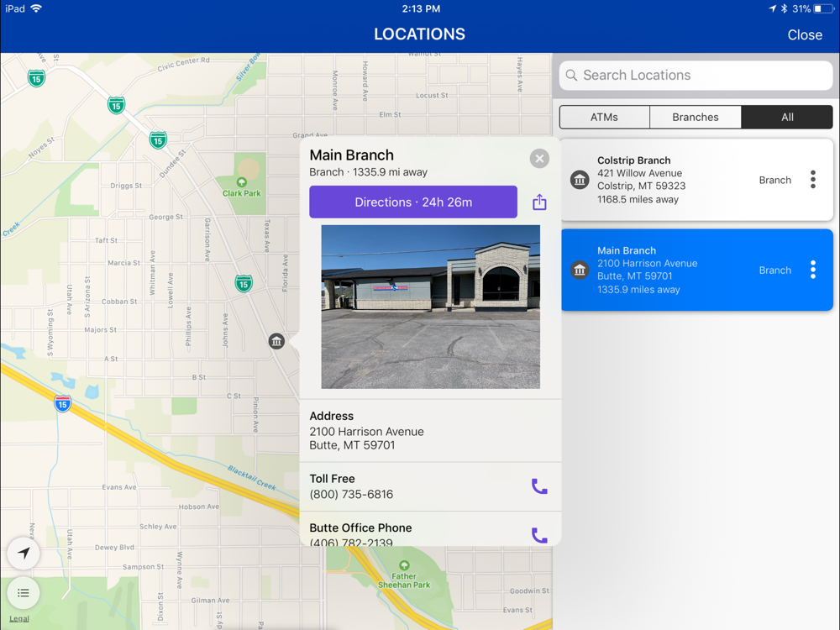
Task: Show only Branches filter
Action: click(696, 118)
